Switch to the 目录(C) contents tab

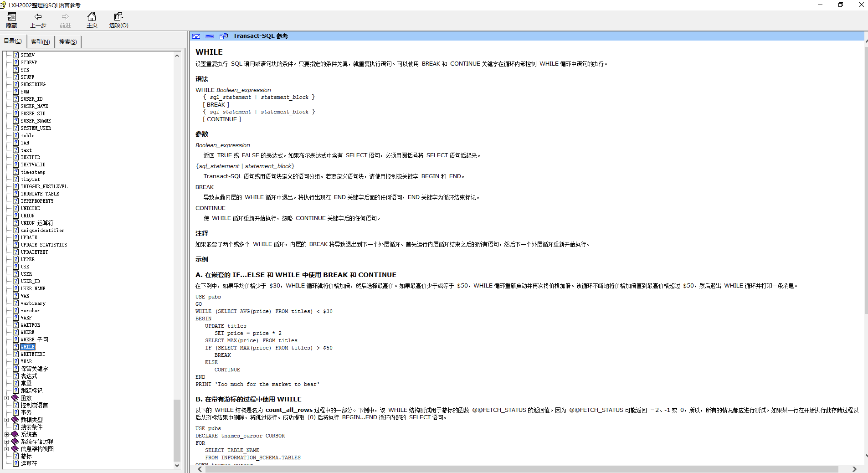point(13,41)
